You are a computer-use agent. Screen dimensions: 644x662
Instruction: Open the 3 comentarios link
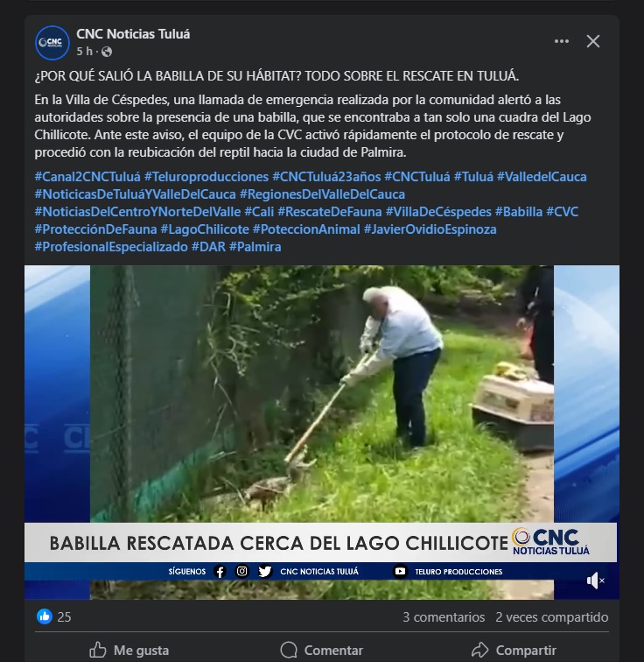[x=444, y=617]
